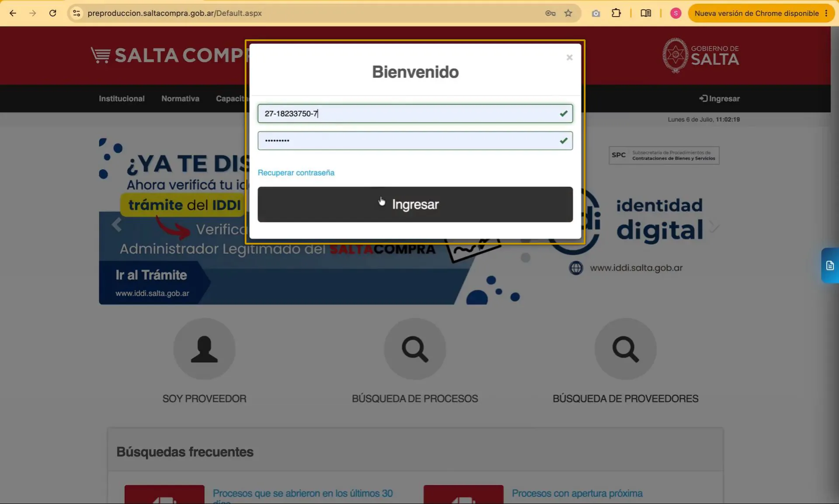Viewport: 839px width, 504px height.
Task: Click the password input field
Action: coord(415,141)
